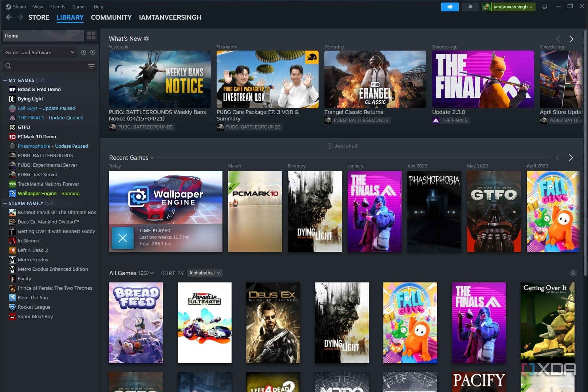Open the View menu

(38, 7)
